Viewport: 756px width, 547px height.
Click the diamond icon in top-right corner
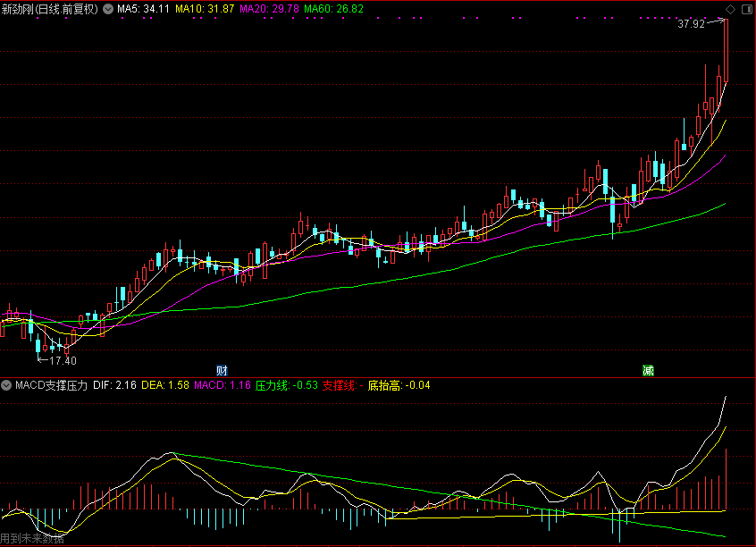click(732, 9)
